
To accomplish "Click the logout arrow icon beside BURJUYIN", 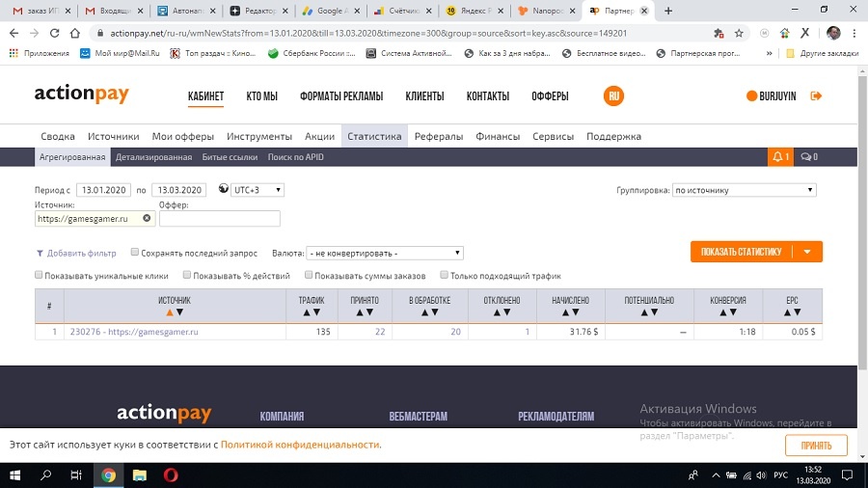I will coord(816,95).
